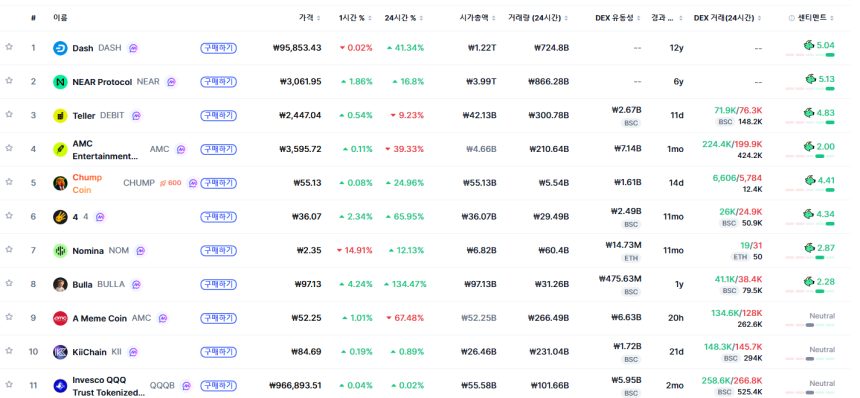Star Dash to add to watchlist
Screen dimensions: 860x398
[x=9, y=47]
